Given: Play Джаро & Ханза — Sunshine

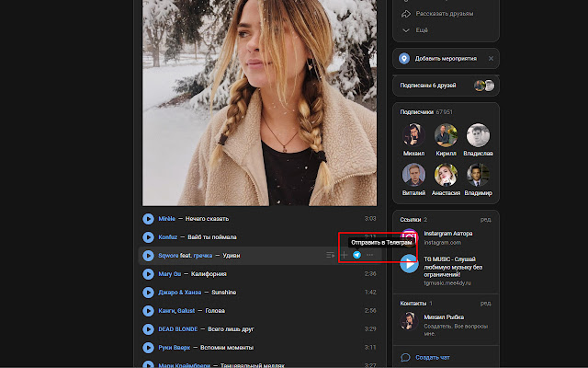Looking at the screenshot, I should pyautogui.click(x=148, y=293).
